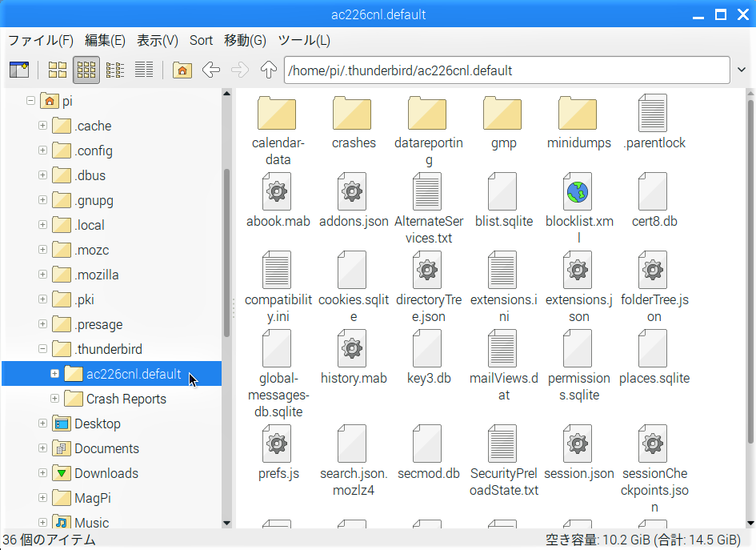Switch to detailed list view

(x=144, y=70)
